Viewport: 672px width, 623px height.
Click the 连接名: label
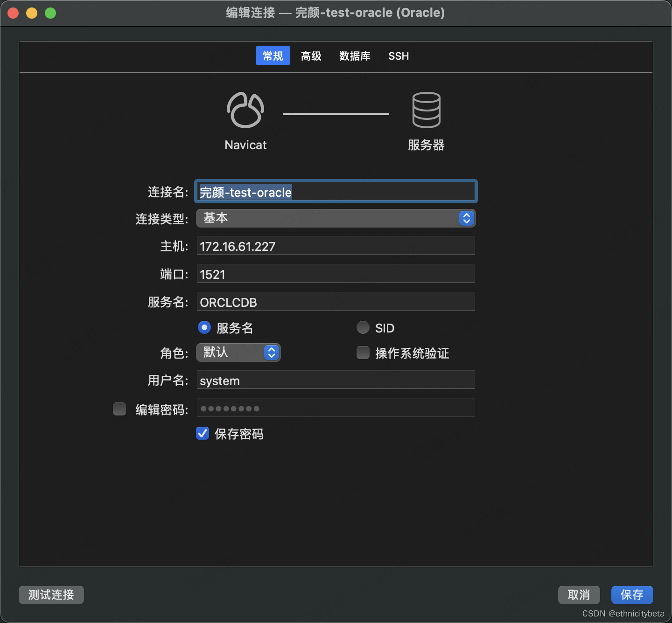click(168, 192)
